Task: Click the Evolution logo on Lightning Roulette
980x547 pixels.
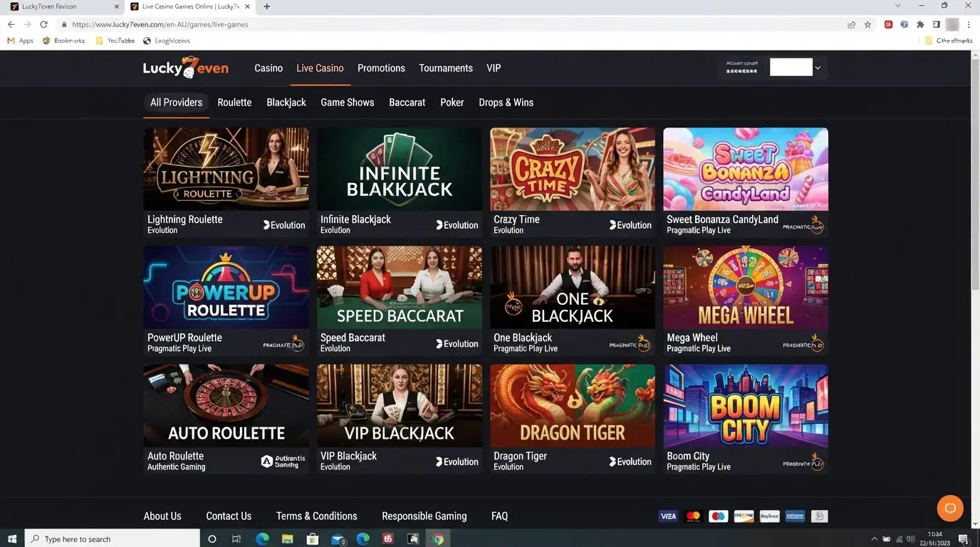Action: click(284, 225)
